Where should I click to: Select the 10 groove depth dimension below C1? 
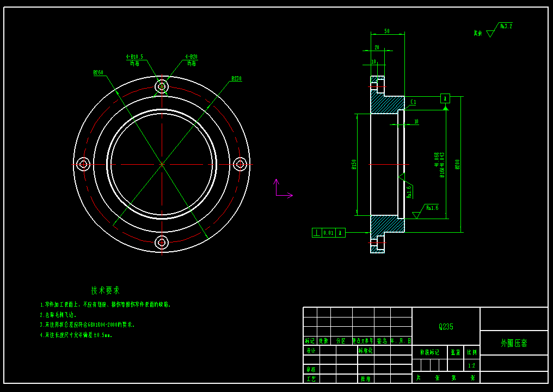pos(416,121)
